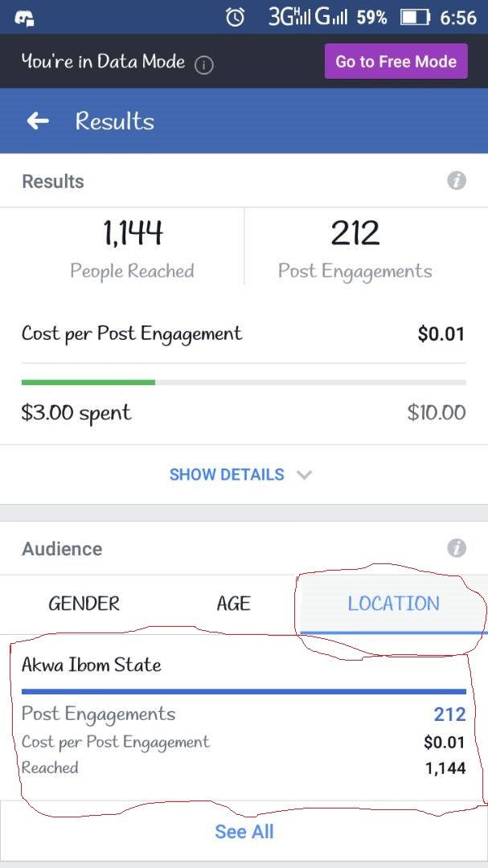Tap the 212 Post Engagements stat

point(355,248)
